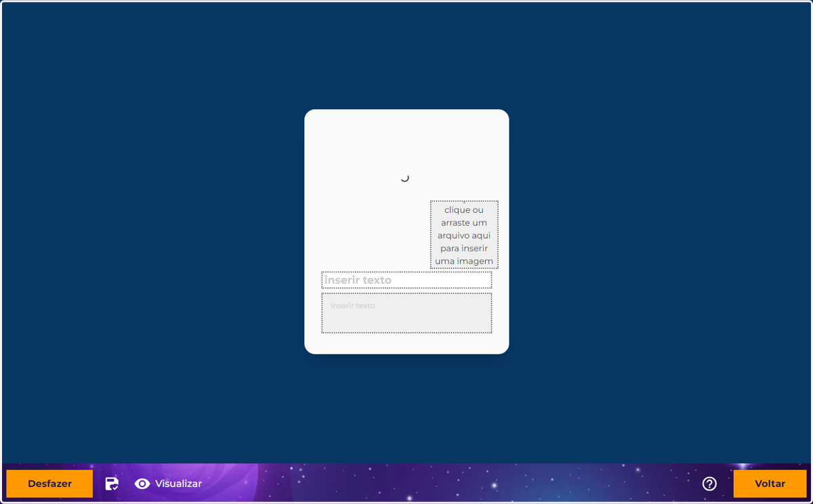Go back with the Voltar button
Image resolution: width=813 pixels, height=504 pixels.
click(770, 484)
